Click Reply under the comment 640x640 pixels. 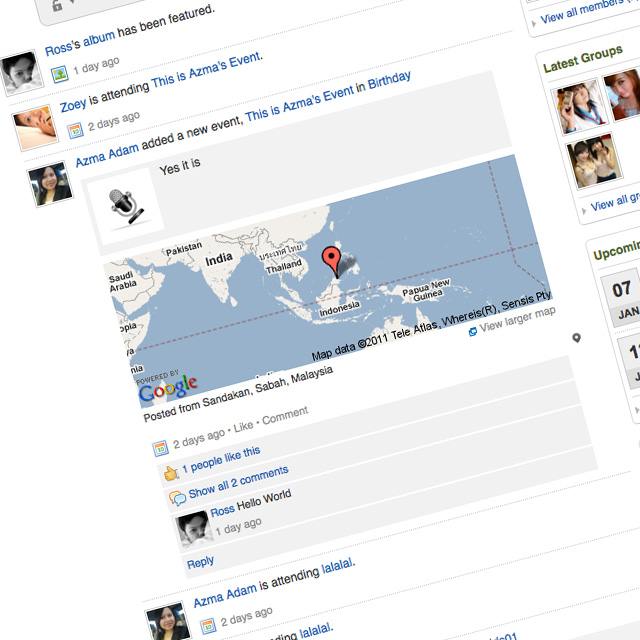pos(200,563)
